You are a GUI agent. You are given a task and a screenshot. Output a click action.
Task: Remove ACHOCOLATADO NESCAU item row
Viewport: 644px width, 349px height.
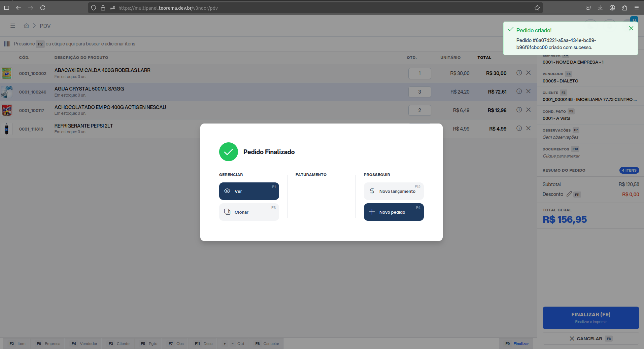pos(529,110)
